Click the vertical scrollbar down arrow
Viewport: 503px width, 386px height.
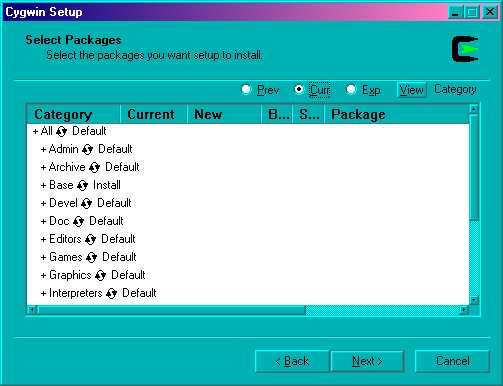coord(474,300)
